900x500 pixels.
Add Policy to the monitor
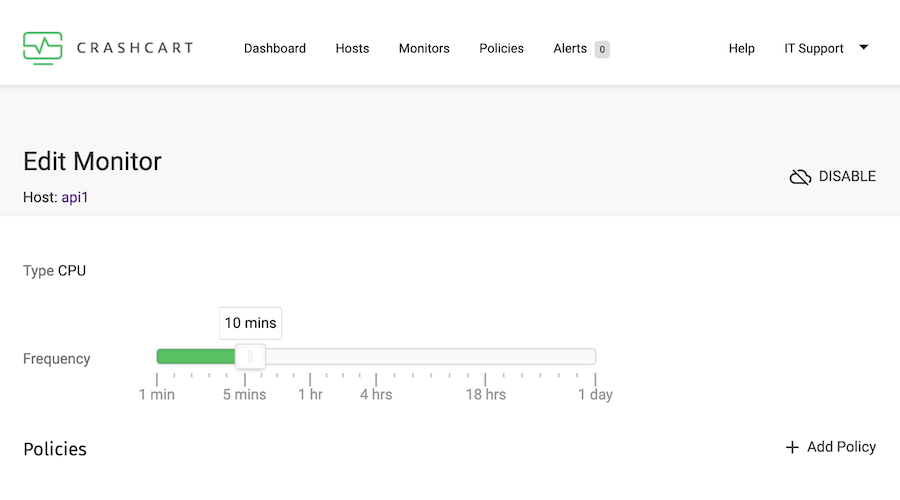click(831, 447)
